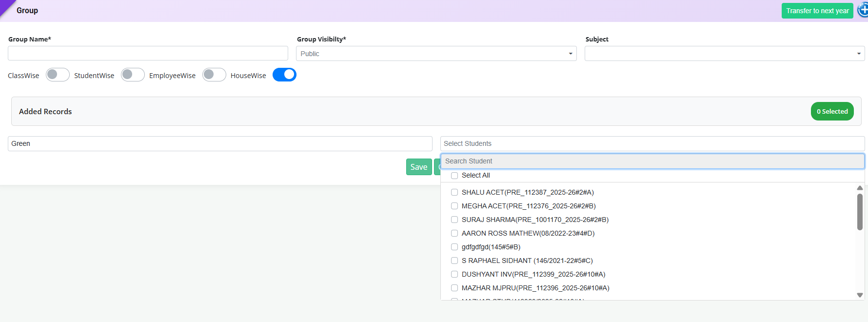Click the Save button
Screen dimensions: 868x322
pos(419,167)
